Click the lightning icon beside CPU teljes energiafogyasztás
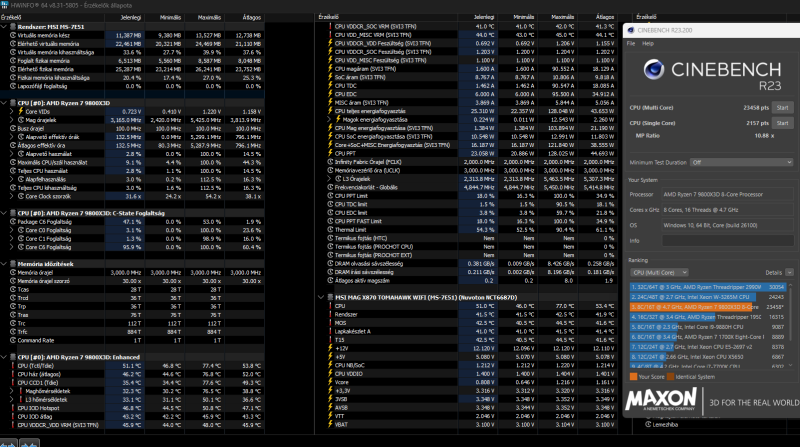 (330, 111)
